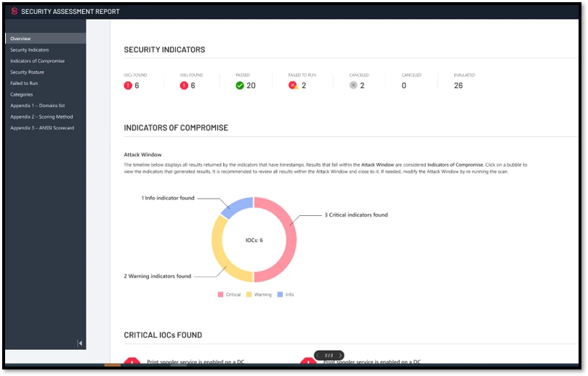Click the Failed to Run error icon
588x376 pixels.
[x=294, y=85]
